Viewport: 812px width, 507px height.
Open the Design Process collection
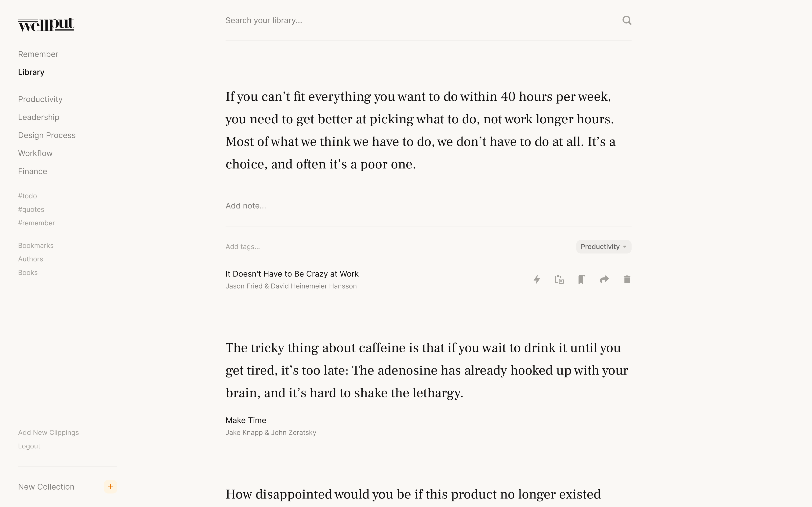pyautogui.click(x=47, y=135)
